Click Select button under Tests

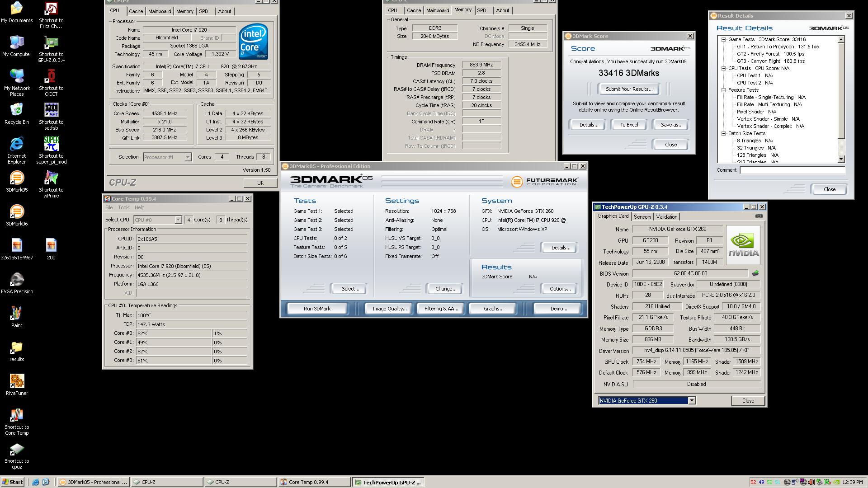[350, 289]
